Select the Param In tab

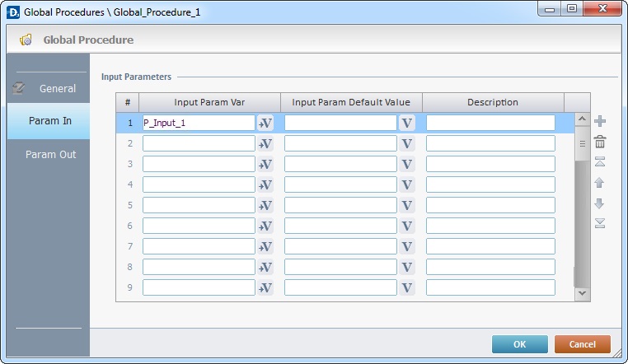click(49, 121)
